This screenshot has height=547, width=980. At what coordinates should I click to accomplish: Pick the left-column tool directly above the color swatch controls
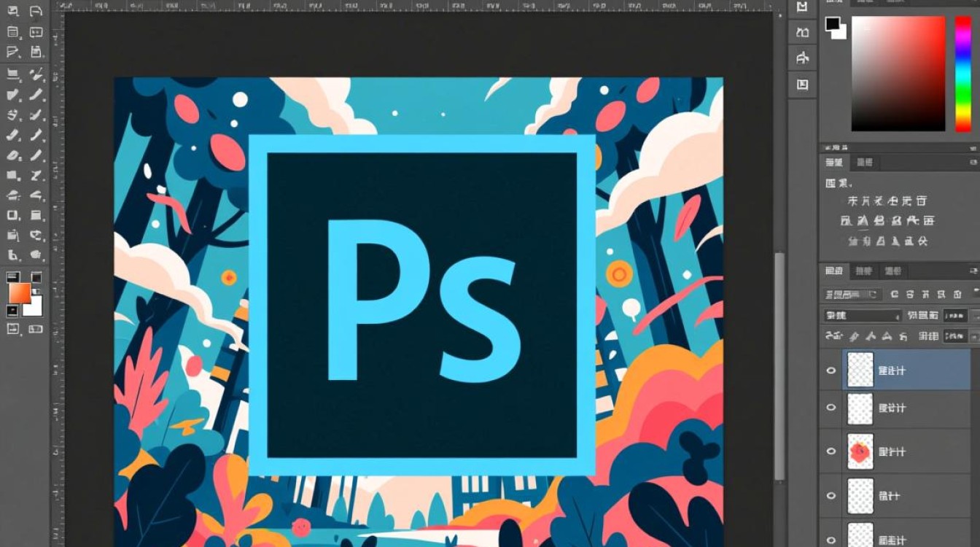[x=12, y=255]
